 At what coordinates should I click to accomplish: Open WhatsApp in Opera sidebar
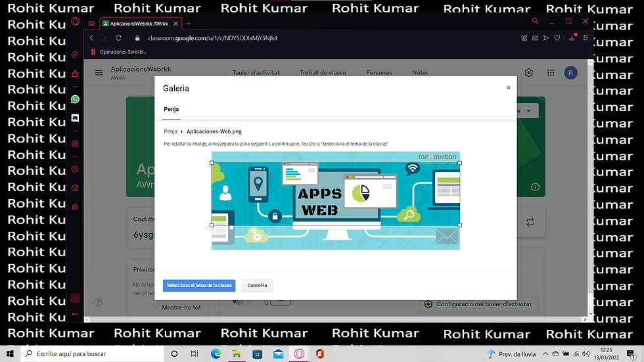coord(75,99)
